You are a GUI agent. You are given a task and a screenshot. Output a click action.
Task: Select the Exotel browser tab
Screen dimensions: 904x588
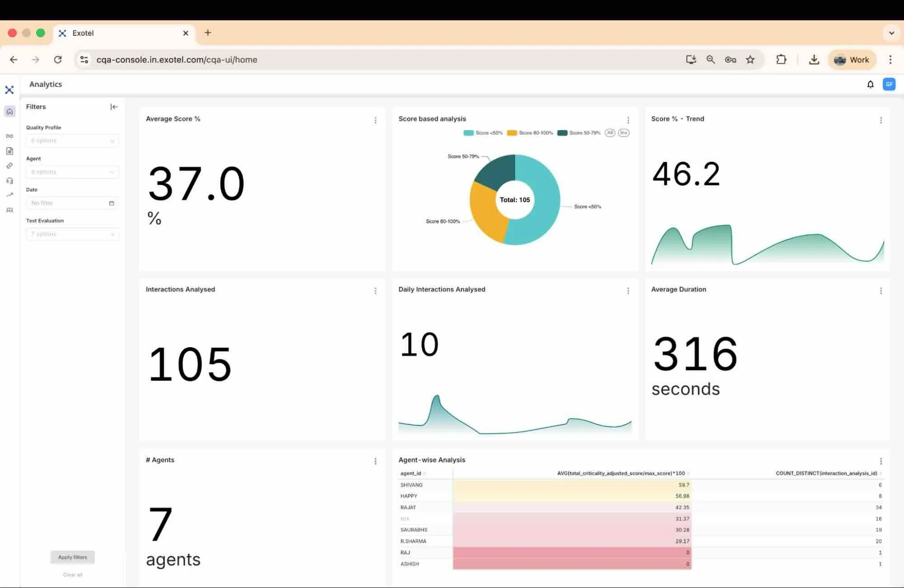tap(124, 33)
